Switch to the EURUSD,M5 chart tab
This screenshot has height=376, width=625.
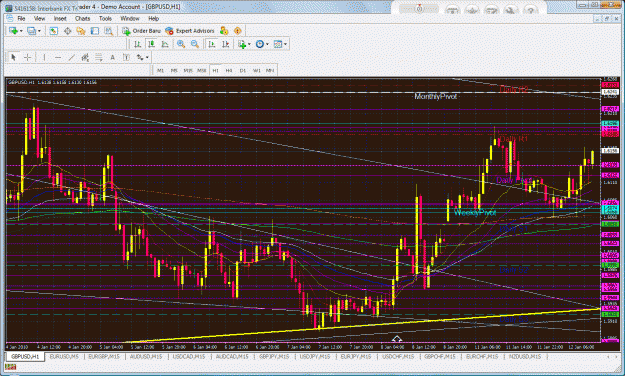coord(64,356)
